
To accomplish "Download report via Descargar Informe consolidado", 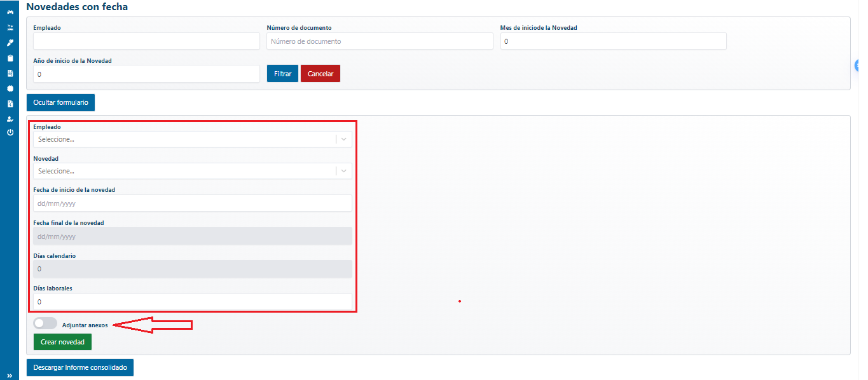I will [80, 367].
